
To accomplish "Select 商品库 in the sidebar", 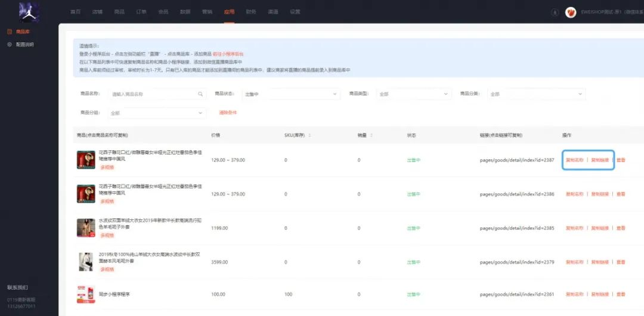I will click(23, 32).
